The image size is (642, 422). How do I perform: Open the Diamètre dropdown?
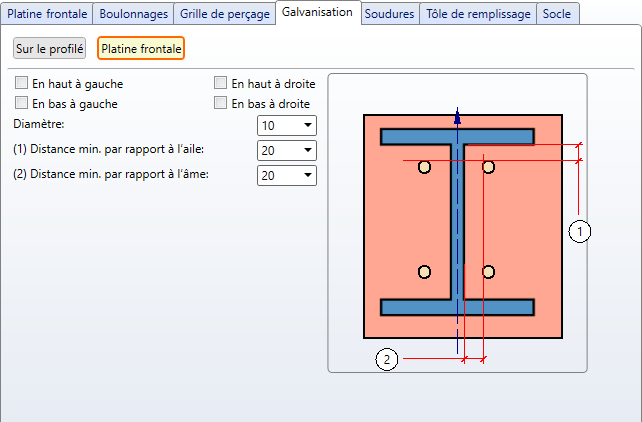[x=287, y=125]
